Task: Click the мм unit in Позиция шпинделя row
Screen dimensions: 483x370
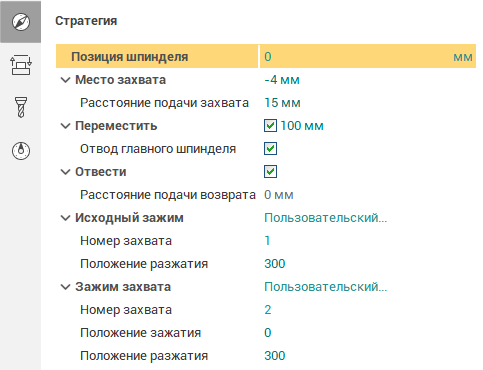Action: [x=463, y=57]
